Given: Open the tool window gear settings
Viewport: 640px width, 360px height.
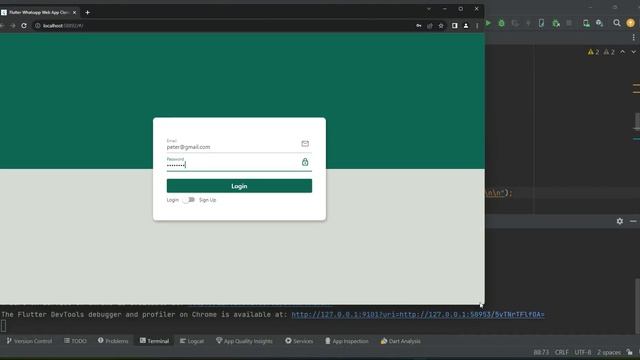Looking at the screenshot, I should (x=620, y=221).
